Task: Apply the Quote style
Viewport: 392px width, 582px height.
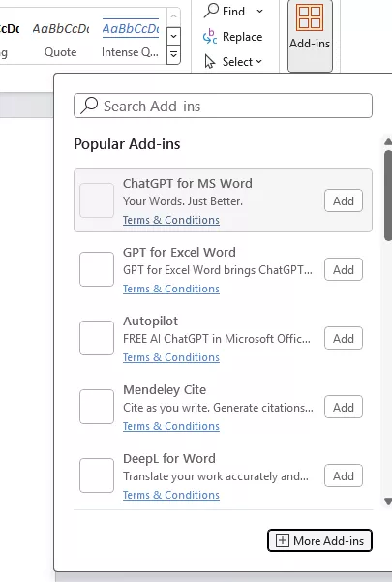Action: pyautogui.click(x=60, y=40)
